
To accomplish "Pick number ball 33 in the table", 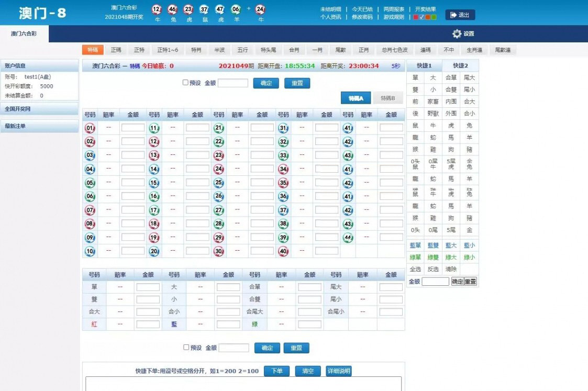I will 283,155.
